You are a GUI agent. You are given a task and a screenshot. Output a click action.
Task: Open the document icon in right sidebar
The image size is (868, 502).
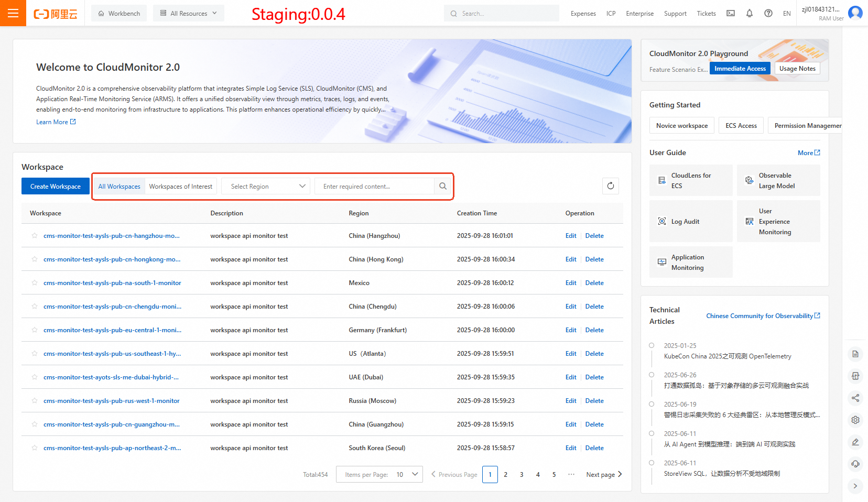click(855, 354)
